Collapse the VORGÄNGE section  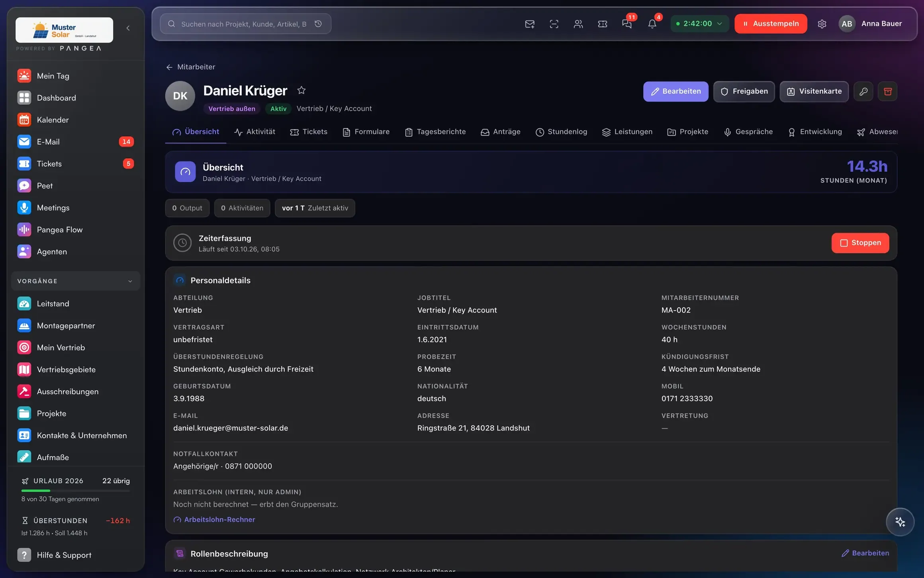76,281
